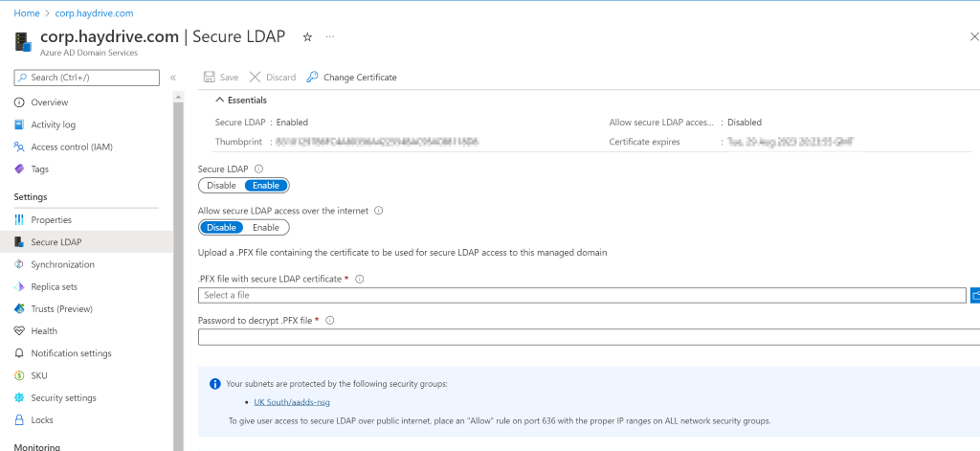
Task: Click the SKU icon in sidebar
Action: click(19, 376)
